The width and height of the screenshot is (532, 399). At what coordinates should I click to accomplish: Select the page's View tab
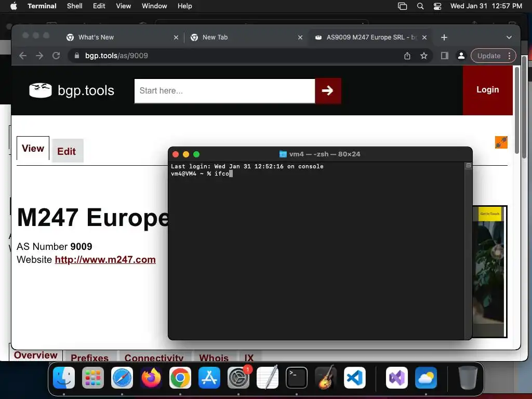[33, 148]
